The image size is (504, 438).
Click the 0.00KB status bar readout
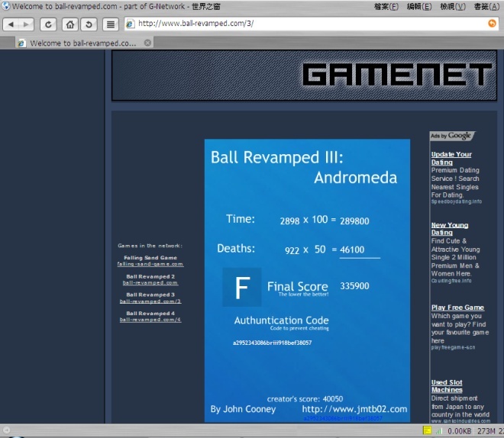tap(459, 431)
